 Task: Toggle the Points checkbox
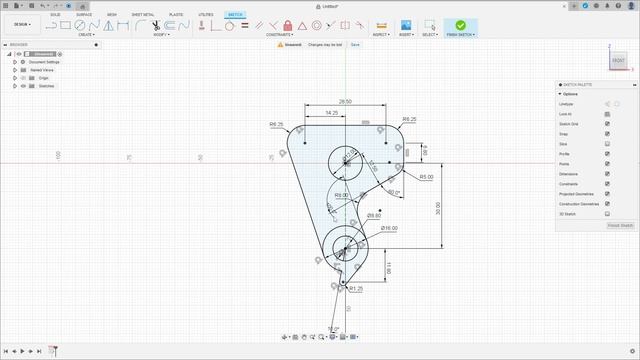pyautogui.click(x=607, y=164)
